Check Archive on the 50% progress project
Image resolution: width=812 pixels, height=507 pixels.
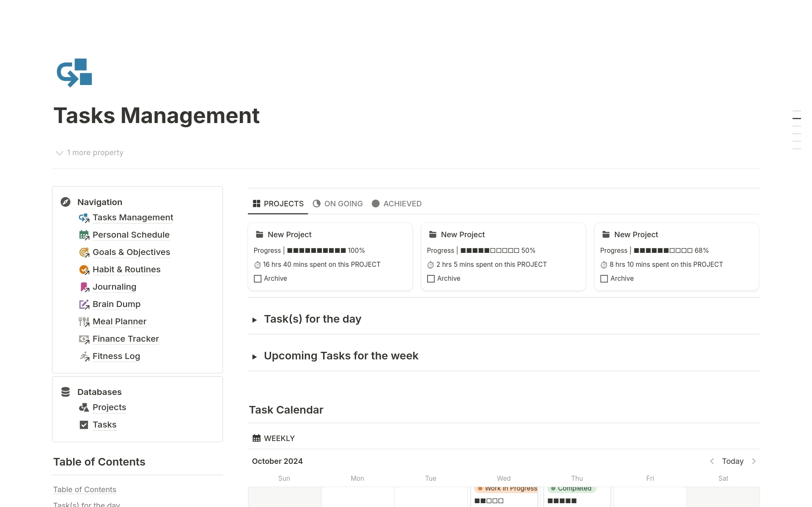(431, 279)
